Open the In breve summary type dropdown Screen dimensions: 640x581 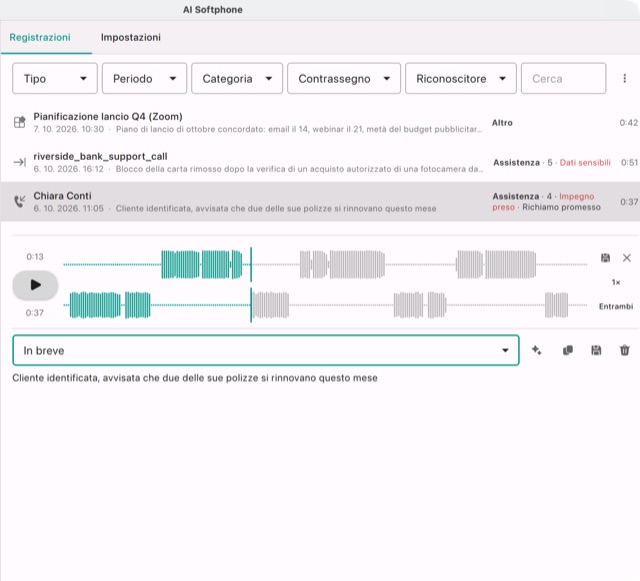pyautogui.click(x=266, y=350)
